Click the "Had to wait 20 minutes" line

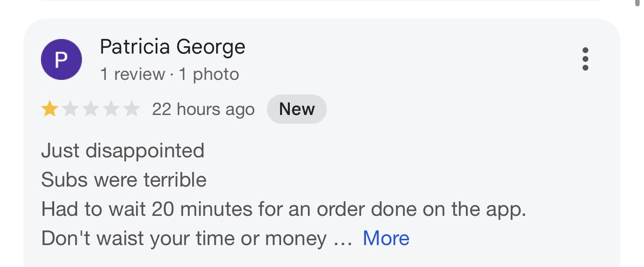point(283,209)
